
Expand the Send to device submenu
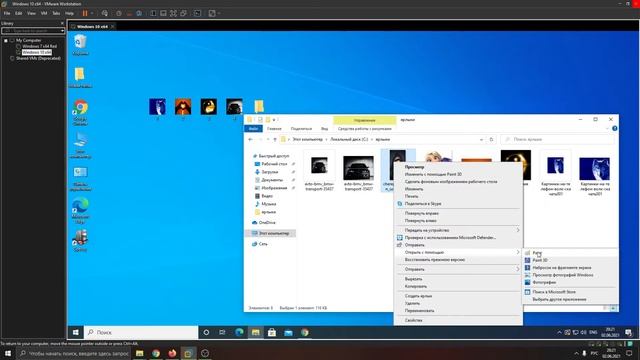[518, 230]
